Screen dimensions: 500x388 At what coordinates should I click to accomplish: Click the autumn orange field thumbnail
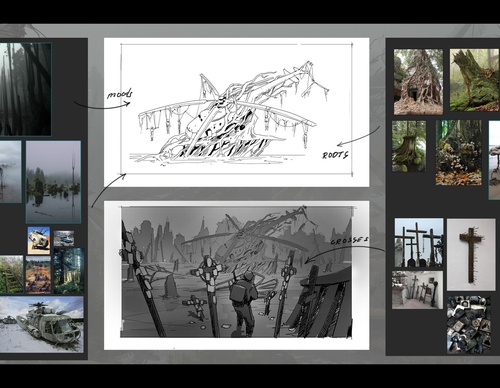click(38, 275)
